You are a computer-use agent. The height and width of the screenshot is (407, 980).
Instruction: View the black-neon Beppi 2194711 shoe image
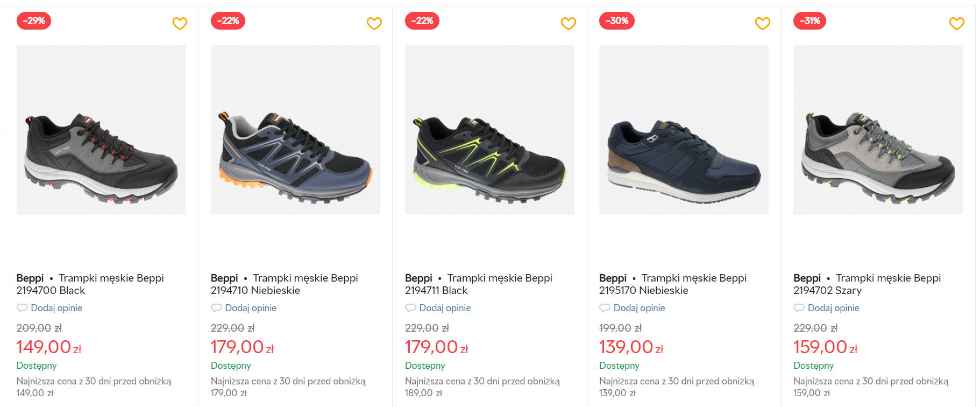(x=489, y=130)
